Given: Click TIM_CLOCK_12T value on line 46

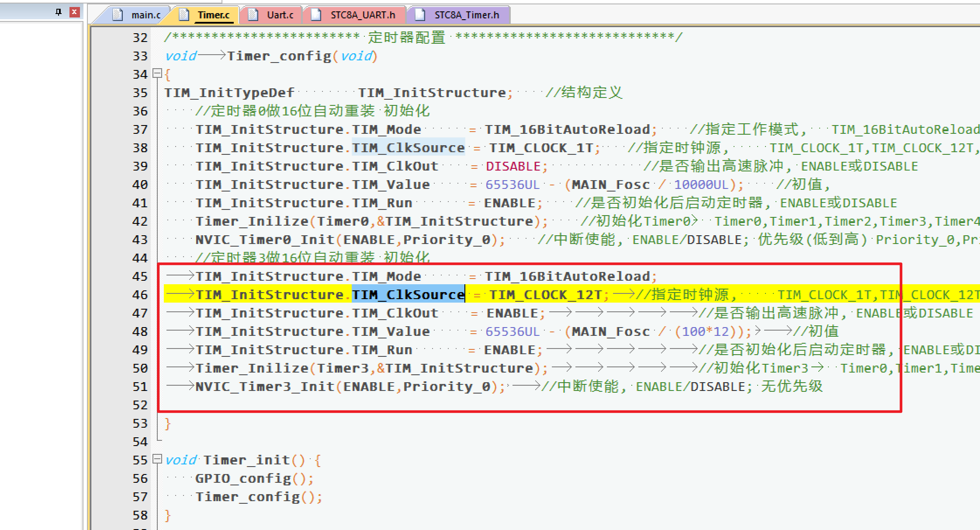Looking at the screenshot, I should click(x=545, y=295).
